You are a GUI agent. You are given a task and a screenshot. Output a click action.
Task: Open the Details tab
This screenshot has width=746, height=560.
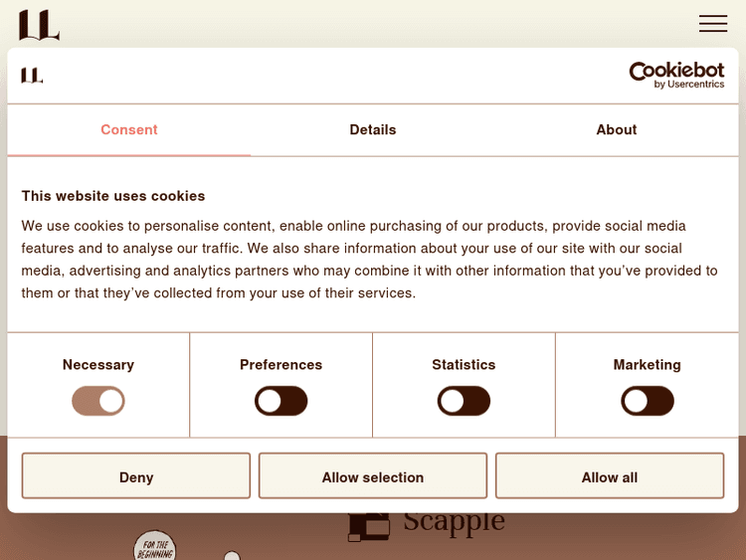373,130
